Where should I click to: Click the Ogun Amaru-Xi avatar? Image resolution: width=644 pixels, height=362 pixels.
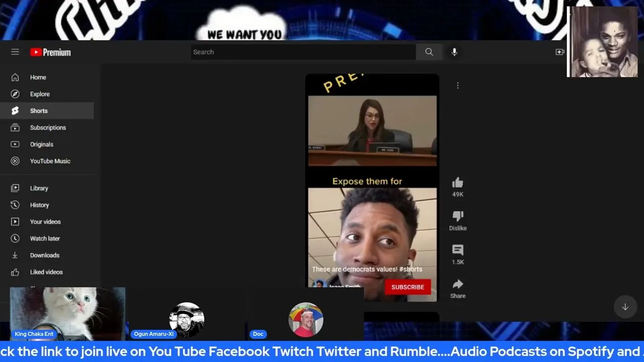coord(187,320)
